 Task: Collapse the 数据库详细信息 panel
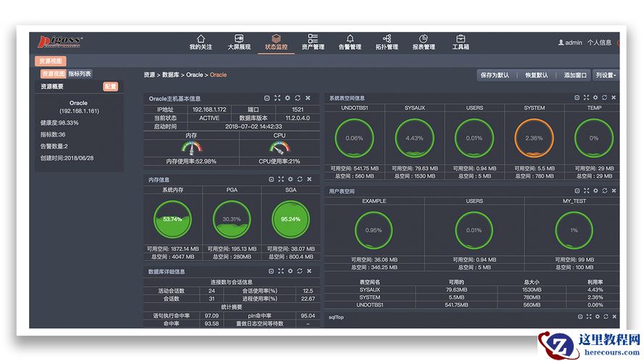point(271,271)
